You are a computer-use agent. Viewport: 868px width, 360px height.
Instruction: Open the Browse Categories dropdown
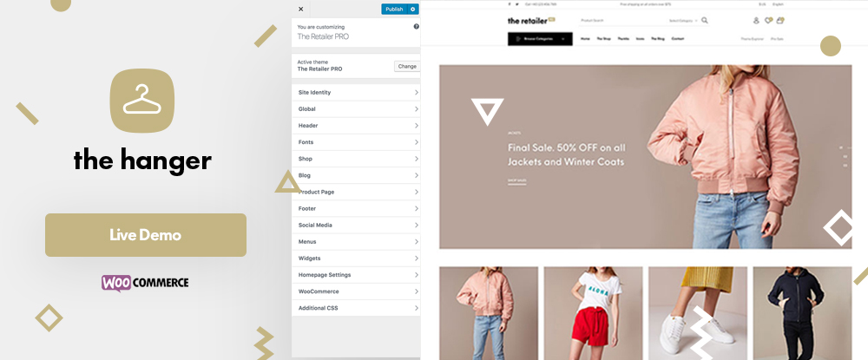[540, 39]
